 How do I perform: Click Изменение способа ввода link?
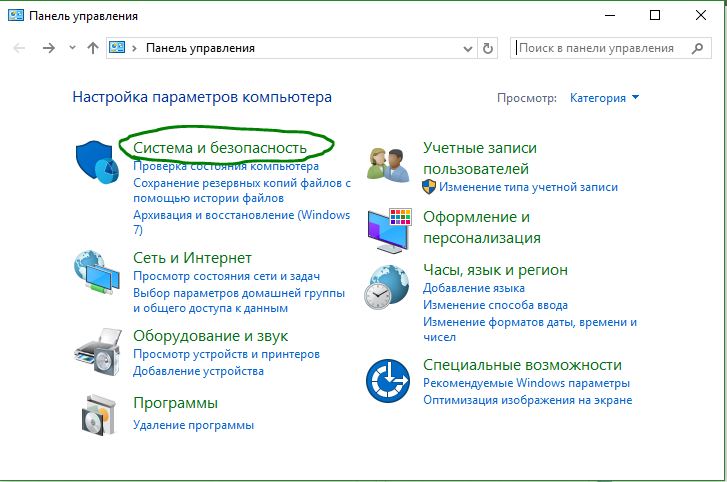pos(495,305)
